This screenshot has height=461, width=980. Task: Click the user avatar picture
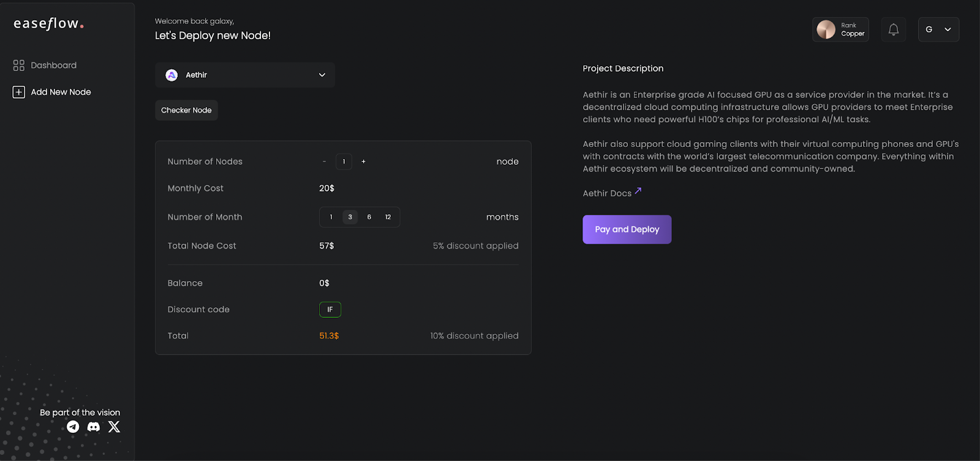(826, 29)
